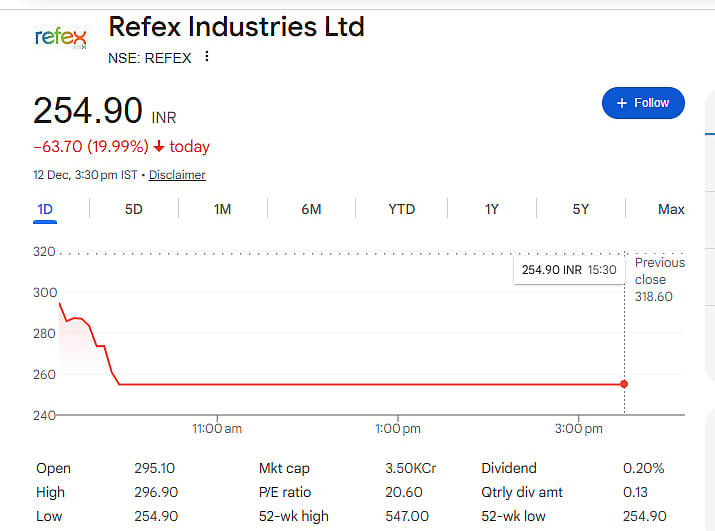Click the 254.90 INR price tooltip
The height and width of the screenshot is (531, 715).
(x=569, y=270)
